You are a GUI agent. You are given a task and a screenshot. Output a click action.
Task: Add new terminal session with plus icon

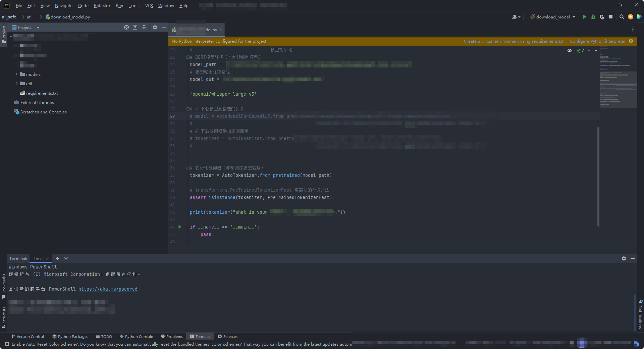tap(57, 258)
